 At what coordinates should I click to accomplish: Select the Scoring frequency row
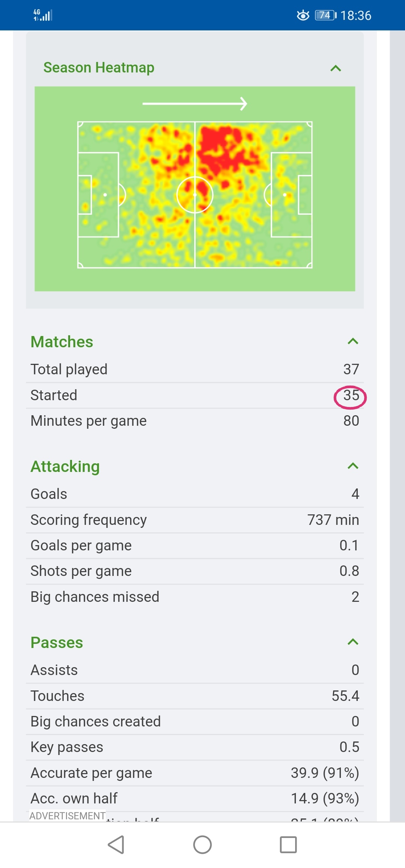click(x=195, y=520)
